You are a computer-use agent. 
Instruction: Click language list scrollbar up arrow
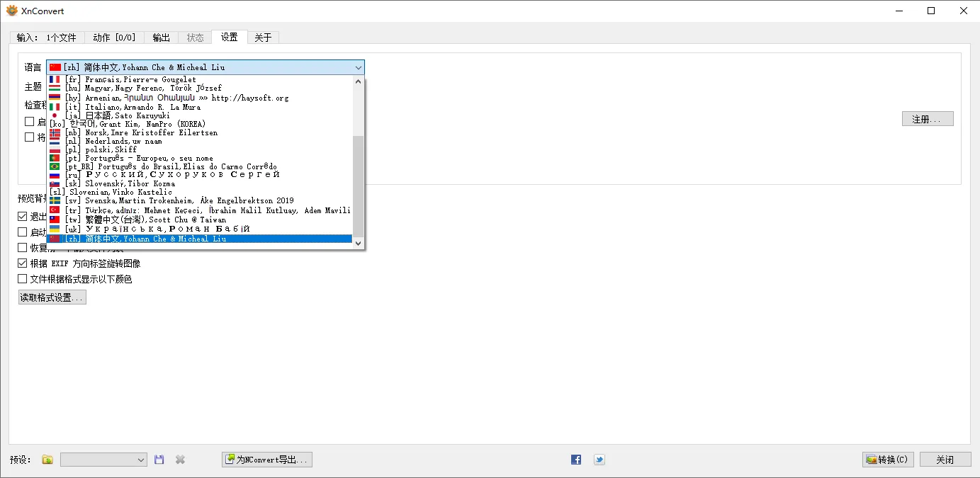click(358, 82)
